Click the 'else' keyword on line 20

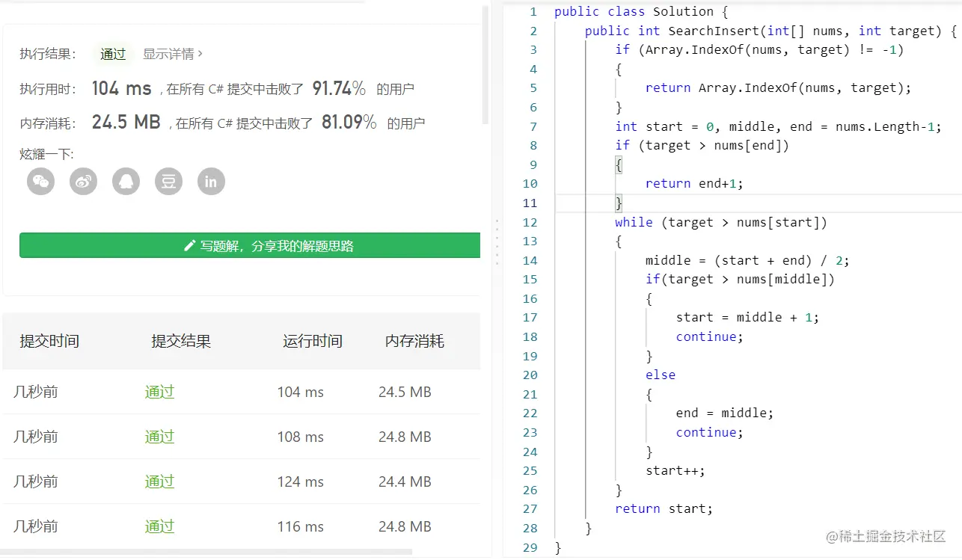[661, 375]
